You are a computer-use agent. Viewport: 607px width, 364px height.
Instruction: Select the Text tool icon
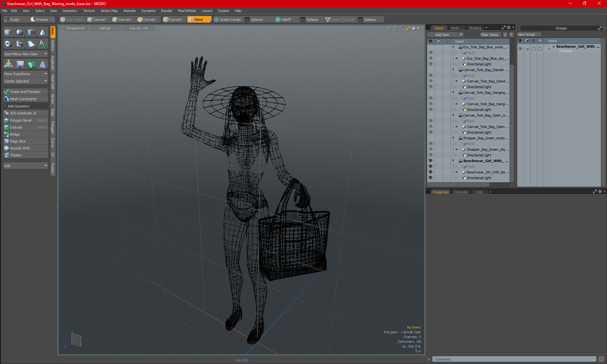click(42, 44)
